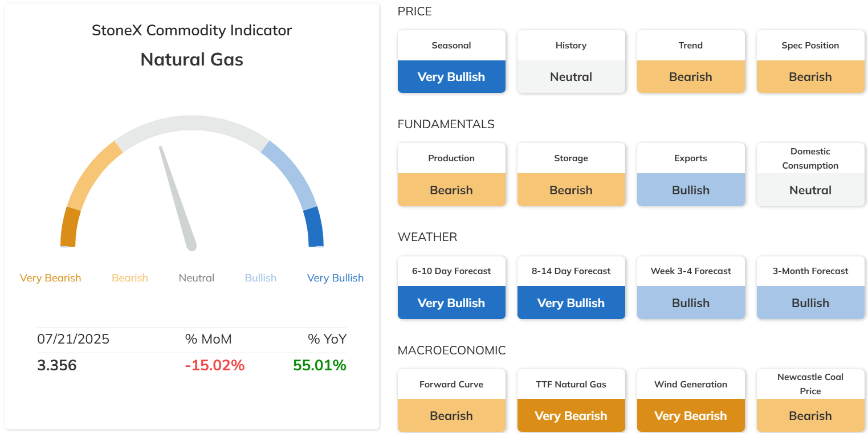View the Production fundamentals card

click(451, 174)
